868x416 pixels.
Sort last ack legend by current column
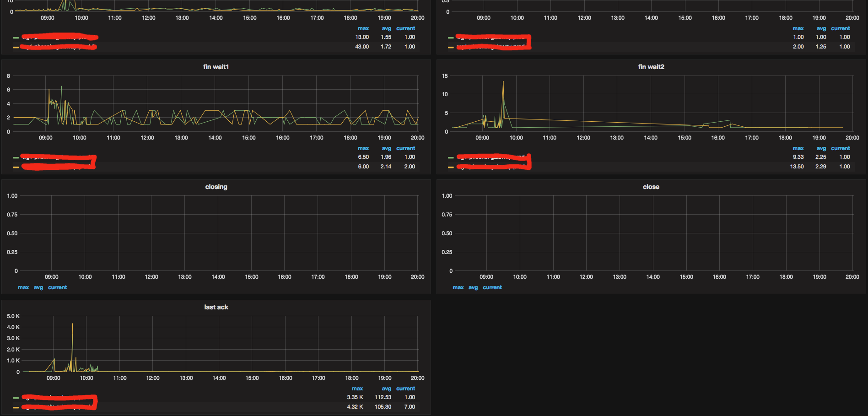tap(406, 389)
